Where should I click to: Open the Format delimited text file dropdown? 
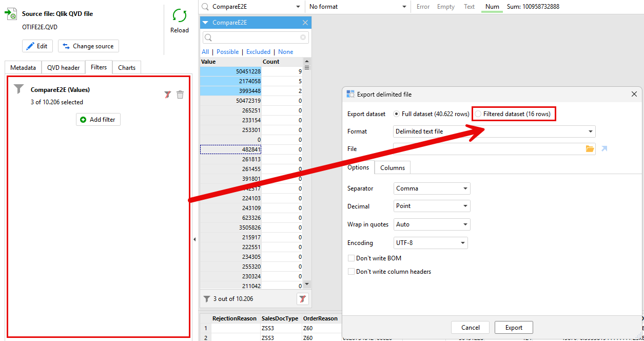click(x=494, y=131)
